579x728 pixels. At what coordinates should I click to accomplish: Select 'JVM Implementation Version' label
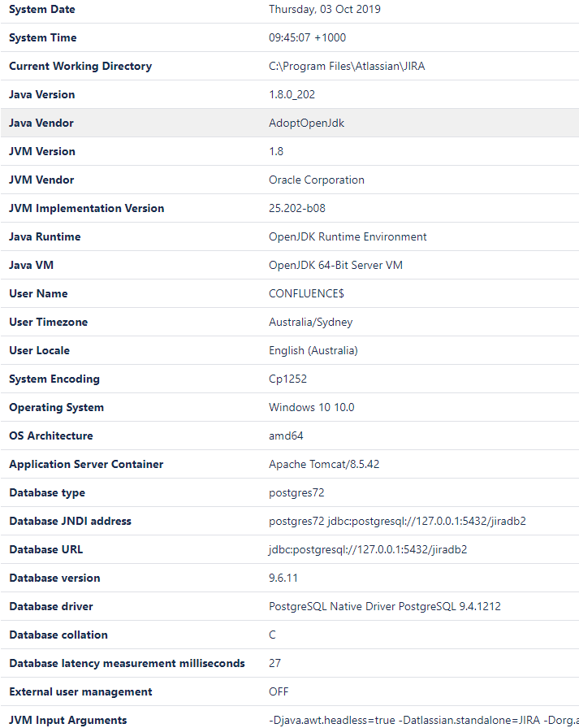coord(87,208)
